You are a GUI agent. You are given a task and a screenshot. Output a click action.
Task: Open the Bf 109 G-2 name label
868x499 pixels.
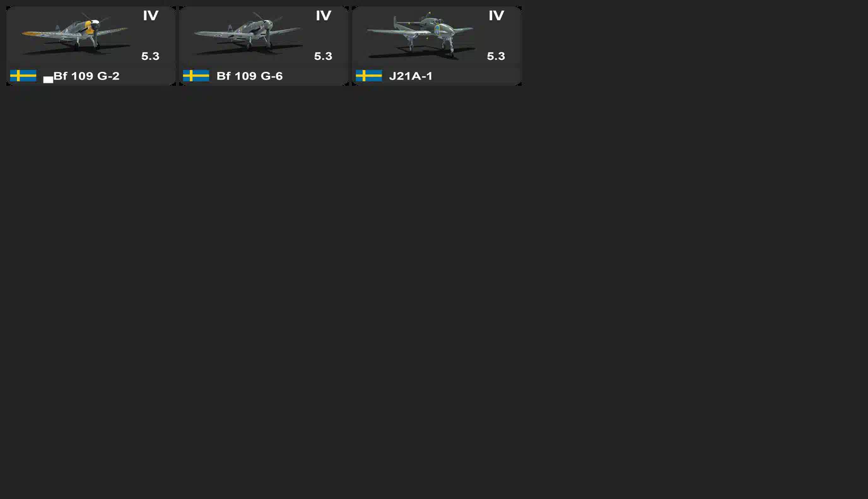click(x=86, y=76)
